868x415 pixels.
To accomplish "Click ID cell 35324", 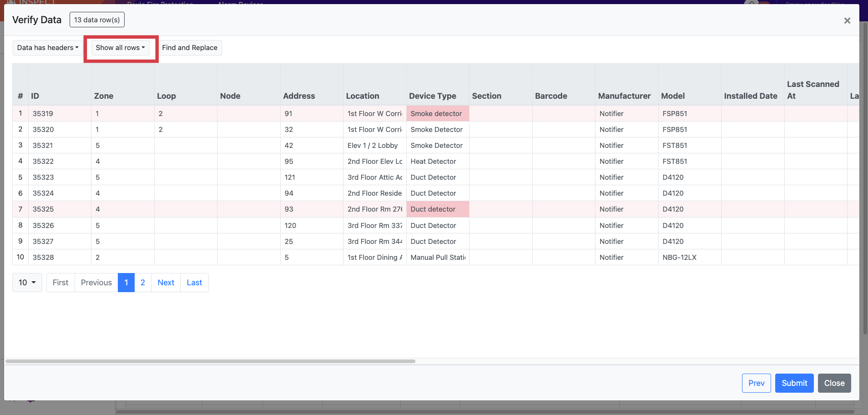I will coord(60,193).
